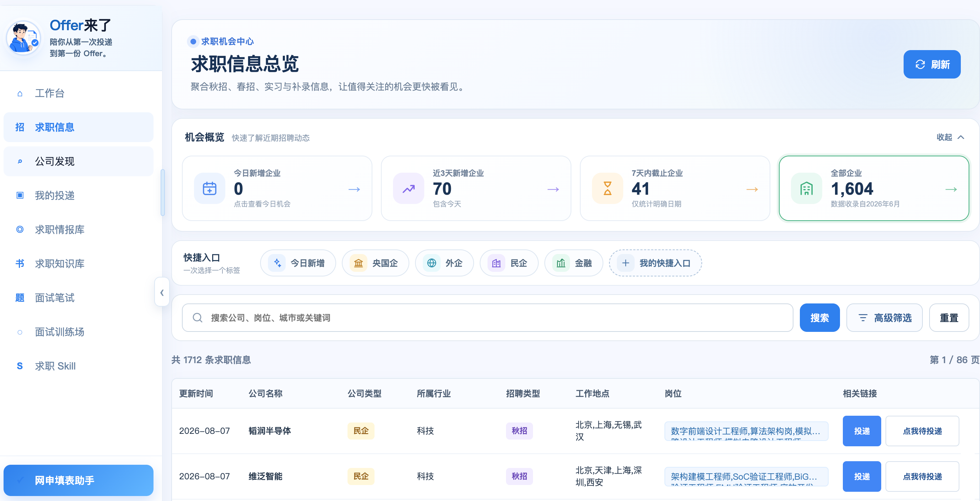The height and width of the screenshot is (501, 980).
Task: Click the company name 韬润半导体
Action: [x=269, y=431]
